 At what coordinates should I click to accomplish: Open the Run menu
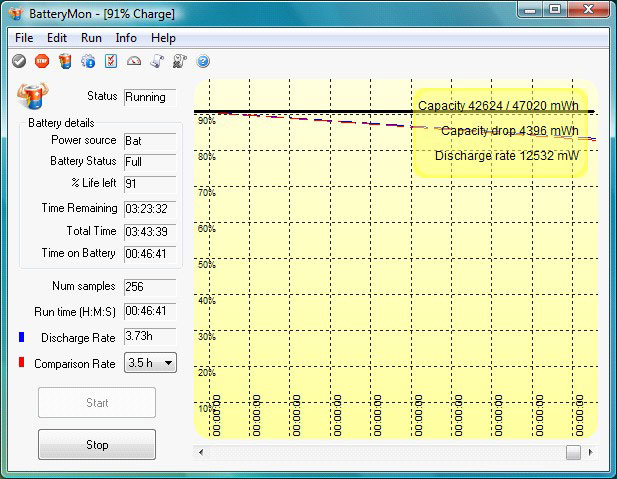pos(91,38)
